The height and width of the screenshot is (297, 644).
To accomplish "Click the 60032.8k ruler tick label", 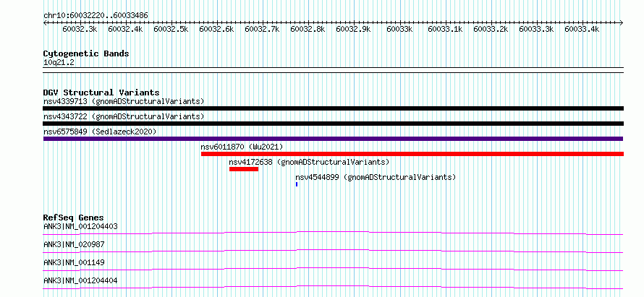I will (x=308, y=29).
